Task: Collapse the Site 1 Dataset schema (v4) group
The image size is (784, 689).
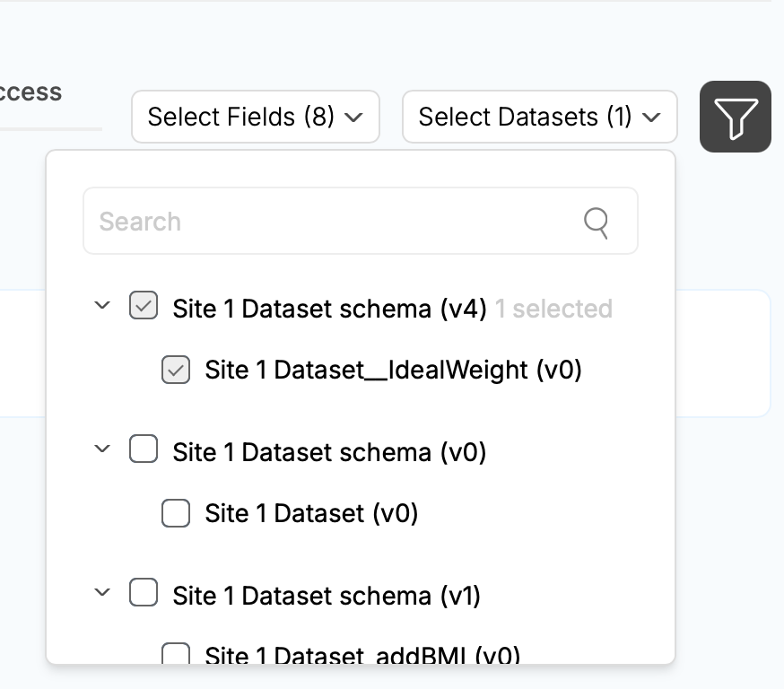Action: click(x=102, y=305)
